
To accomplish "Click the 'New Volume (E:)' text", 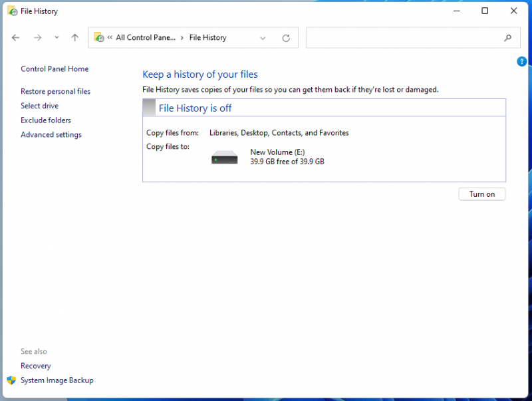I will 277,152.
